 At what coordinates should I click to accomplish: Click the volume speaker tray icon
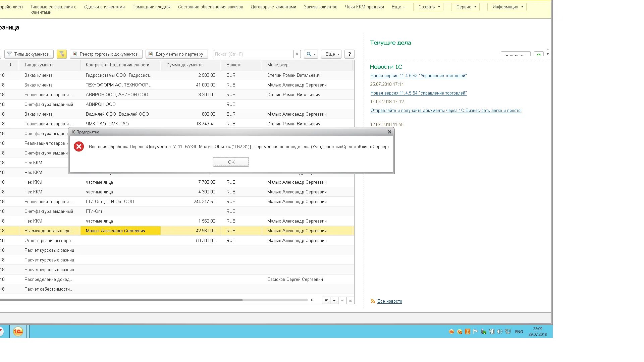point(499,331)
